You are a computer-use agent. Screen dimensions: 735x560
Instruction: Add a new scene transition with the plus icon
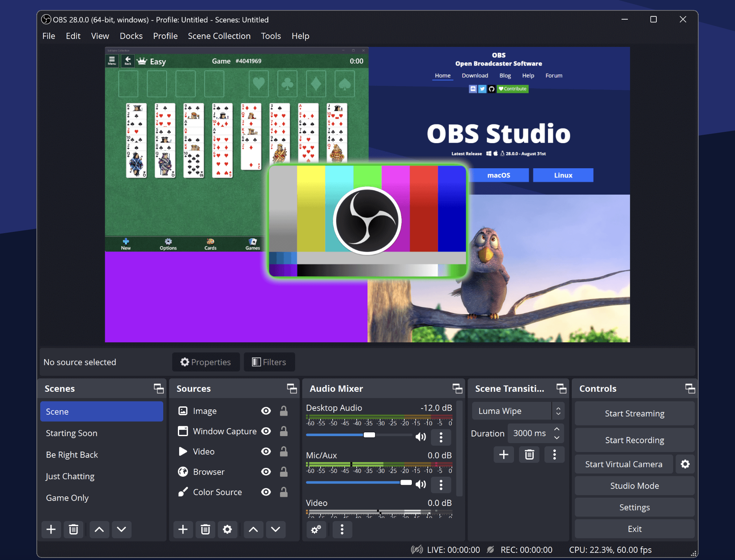point(504,455)
